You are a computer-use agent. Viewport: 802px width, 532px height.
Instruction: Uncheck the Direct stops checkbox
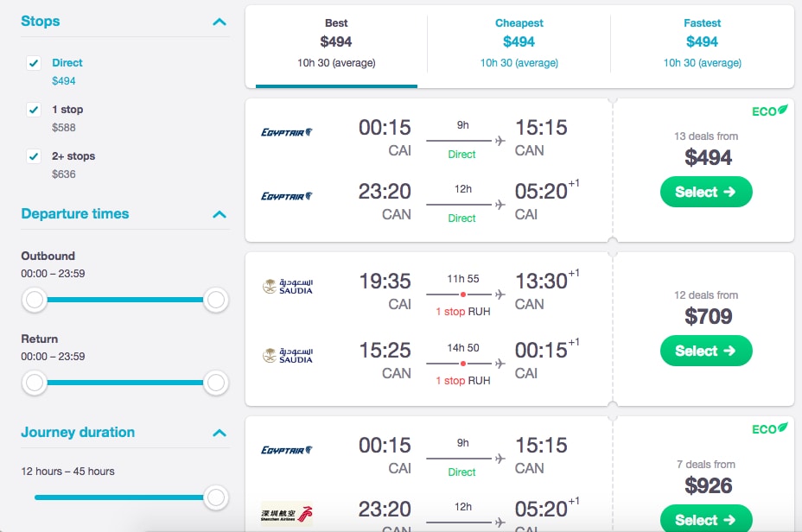(x=34, y=63)
